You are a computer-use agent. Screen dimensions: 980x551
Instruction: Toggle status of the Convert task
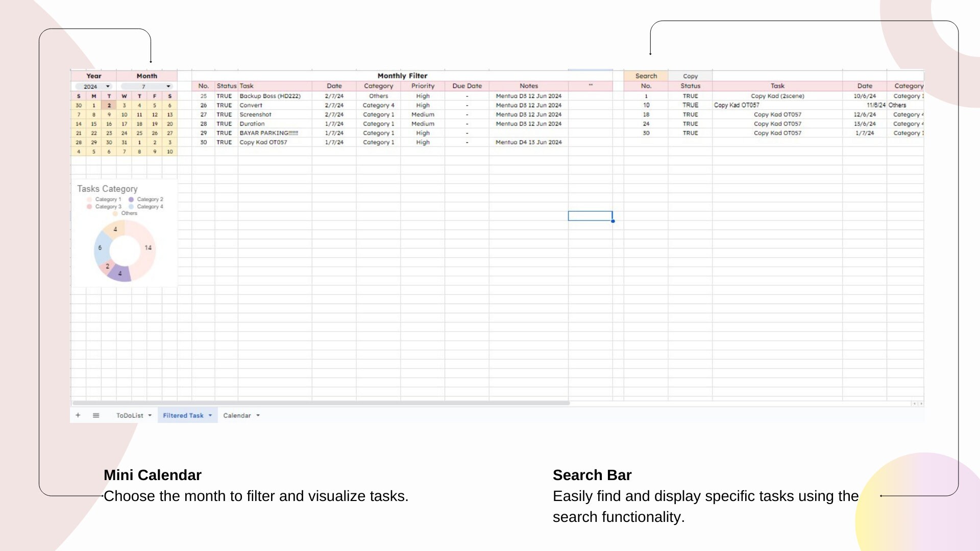[225, 105]
